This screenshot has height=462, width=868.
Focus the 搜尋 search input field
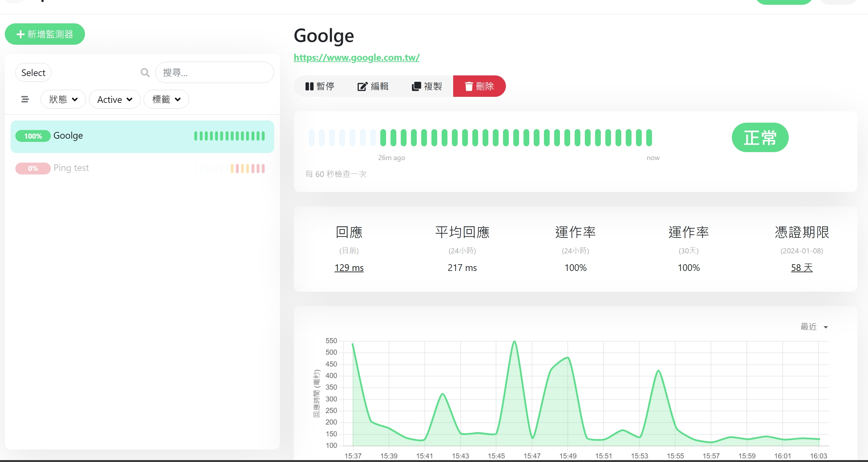(214, 73)
